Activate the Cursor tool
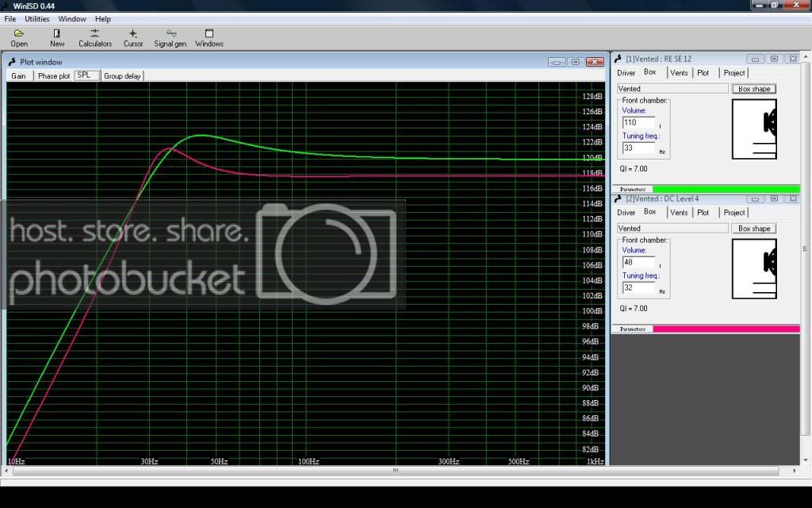 (133, 38)
